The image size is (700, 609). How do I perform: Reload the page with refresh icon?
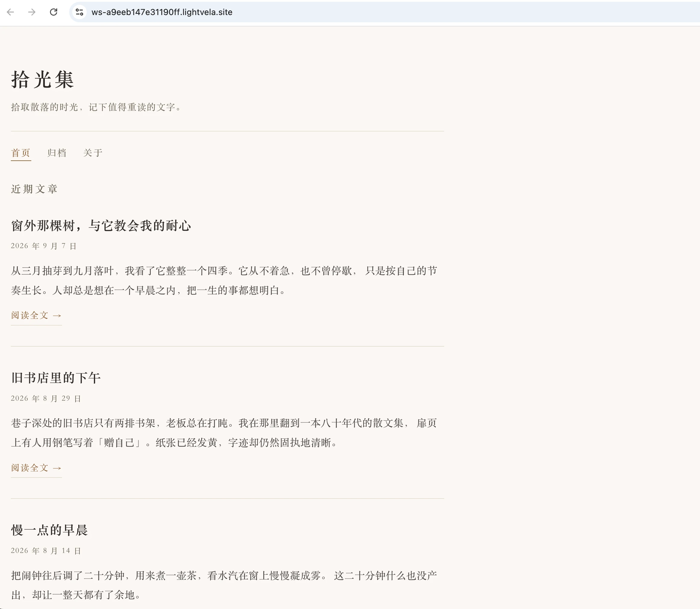coord(53,12)
